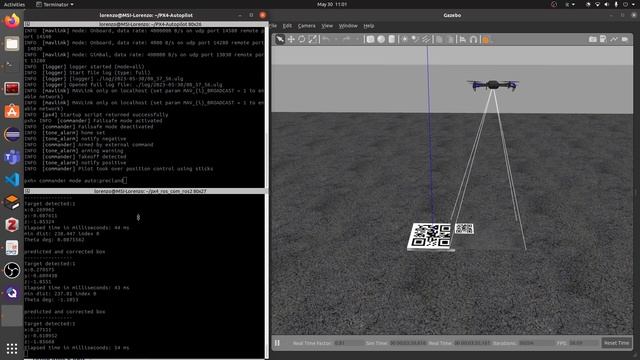Click the large QR code marker in scene
640x360 pixels.
click(430, 236)
